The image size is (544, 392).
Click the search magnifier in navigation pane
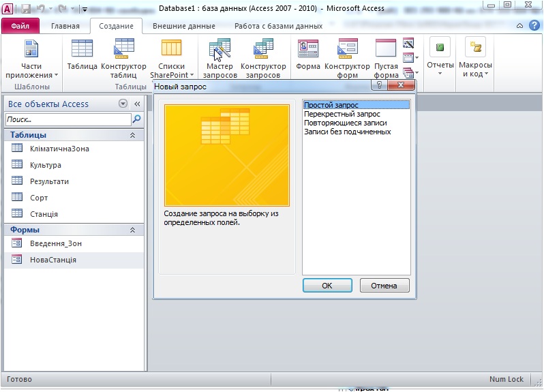137,119
